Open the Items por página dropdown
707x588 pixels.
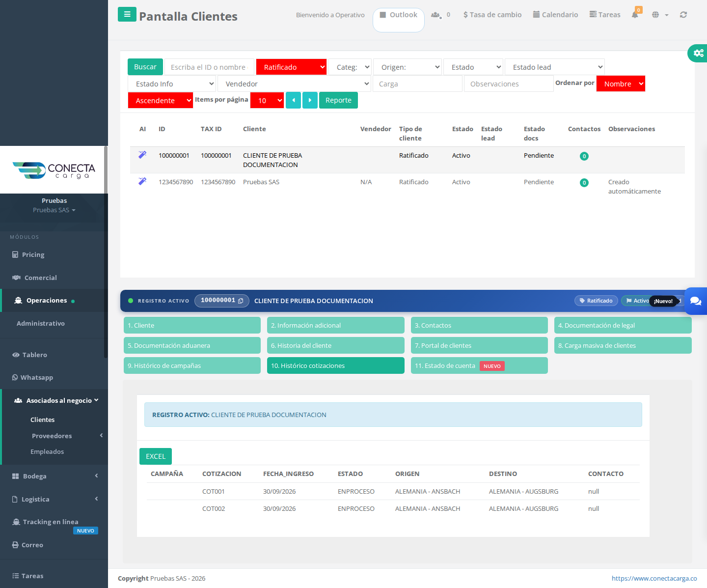click(x=267, y=100)
